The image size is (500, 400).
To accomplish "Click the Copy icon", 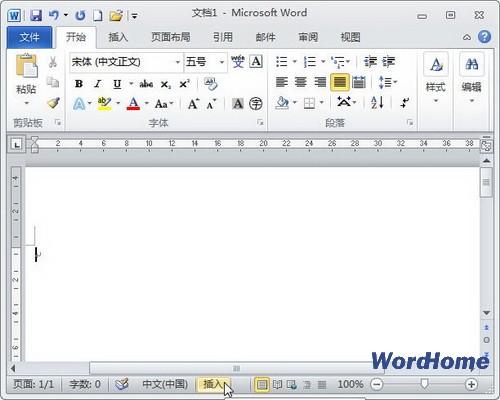I will (53, 82).
